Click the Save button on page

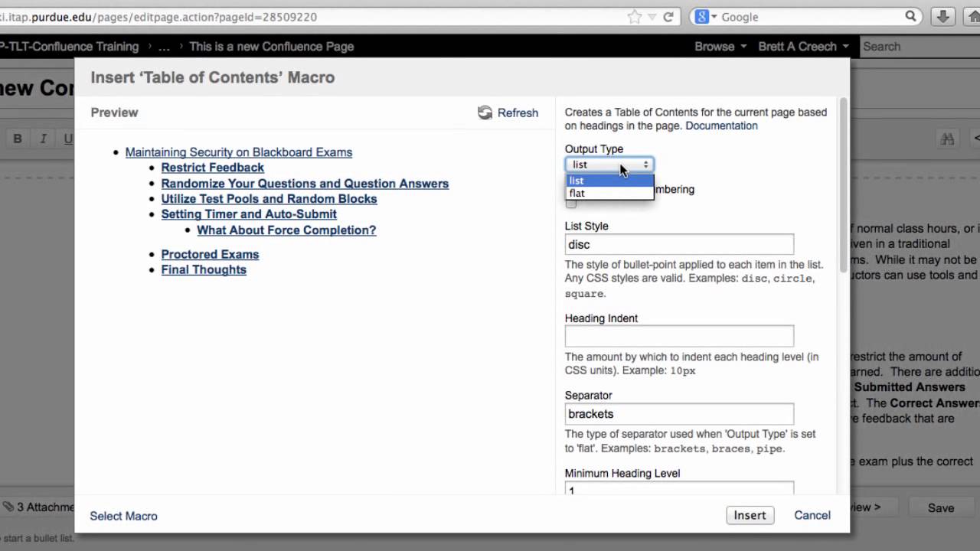pos(941,507)
